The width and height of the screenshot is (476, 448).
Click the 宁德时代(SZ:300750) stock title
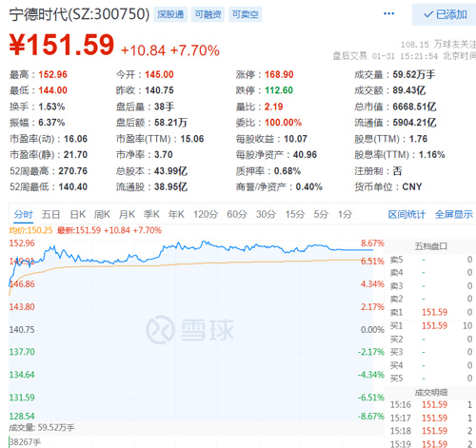click(x=79, y=14)
